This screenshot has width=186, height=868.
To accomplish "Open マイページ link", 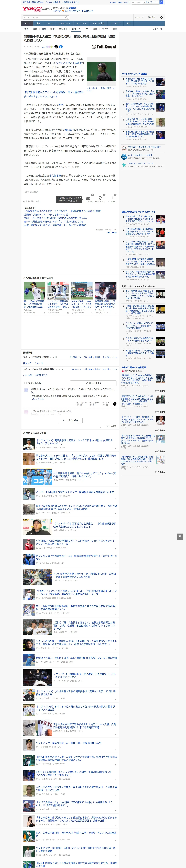I will coord(139,18).
